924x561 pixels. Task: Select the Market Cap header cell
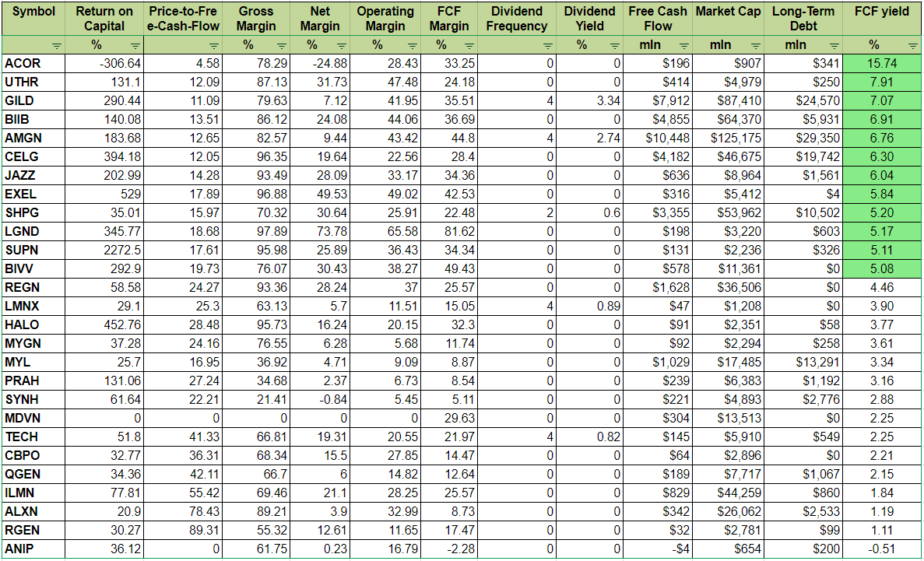(728, 19)
